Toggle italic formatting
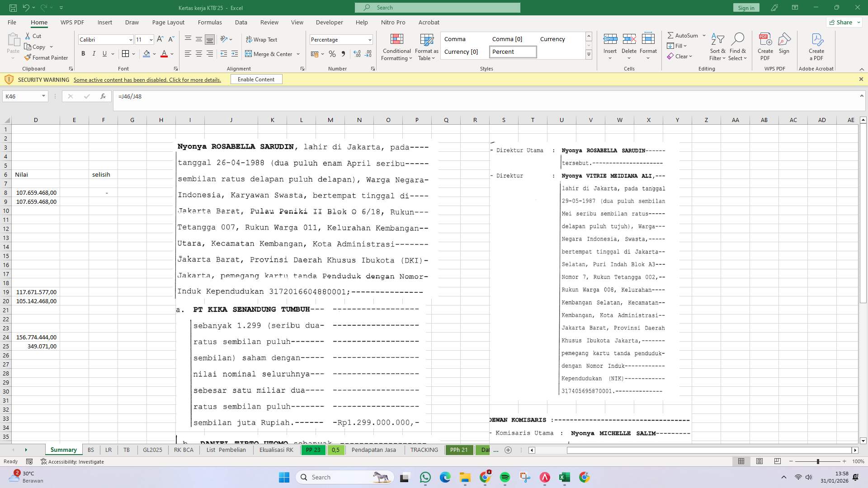 tap(94, 54)
